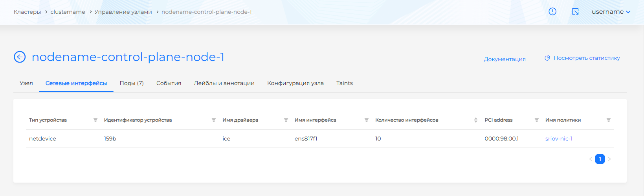Screen dimensions: 644x196
Task: Open filter for Идентификатор устройства column
Action: click(x=214, y=120)
